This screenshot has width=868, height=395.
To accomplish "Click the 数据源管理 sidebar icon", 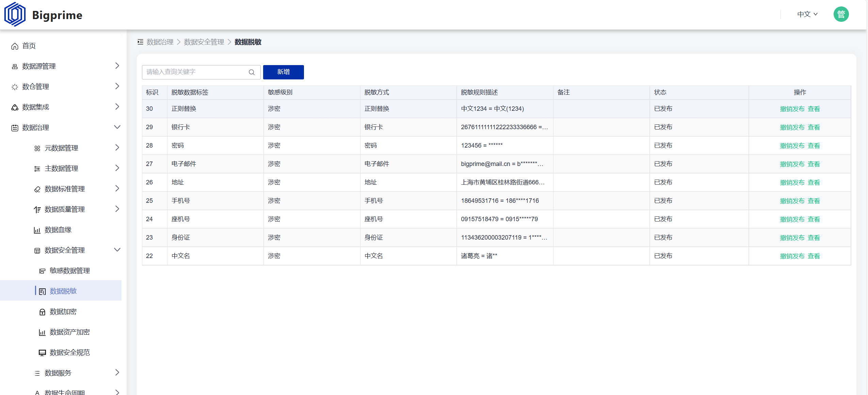I will [15, 66].
